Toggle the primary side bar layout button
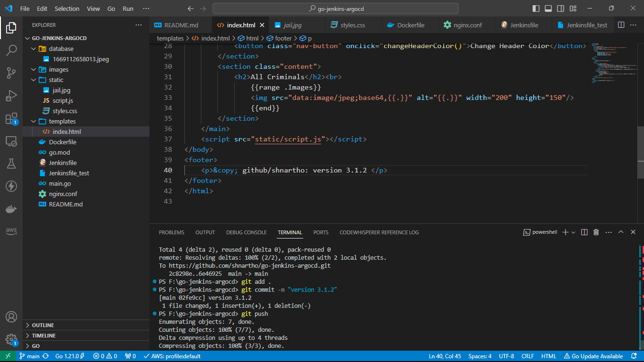This screenshot has height=362, width=644. 536,8
